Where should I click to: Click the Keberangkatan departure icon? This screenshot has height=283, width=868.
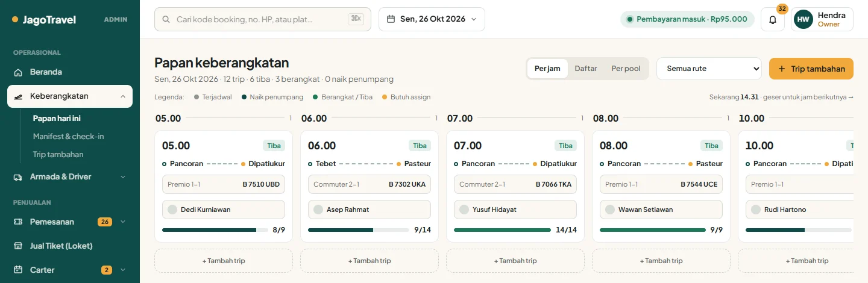pyautogui.click(x=18, y=96)
